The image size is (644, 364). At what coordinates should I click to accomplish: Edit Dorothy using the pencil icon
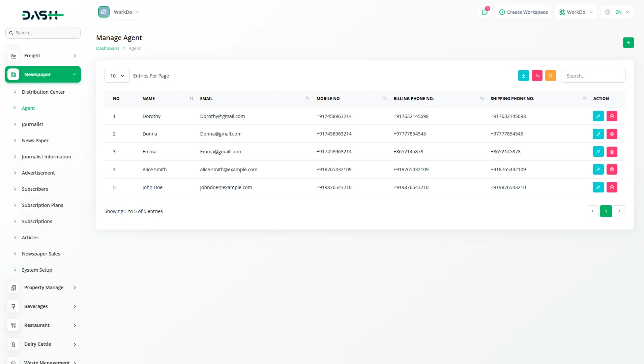[x=598, y=116]
